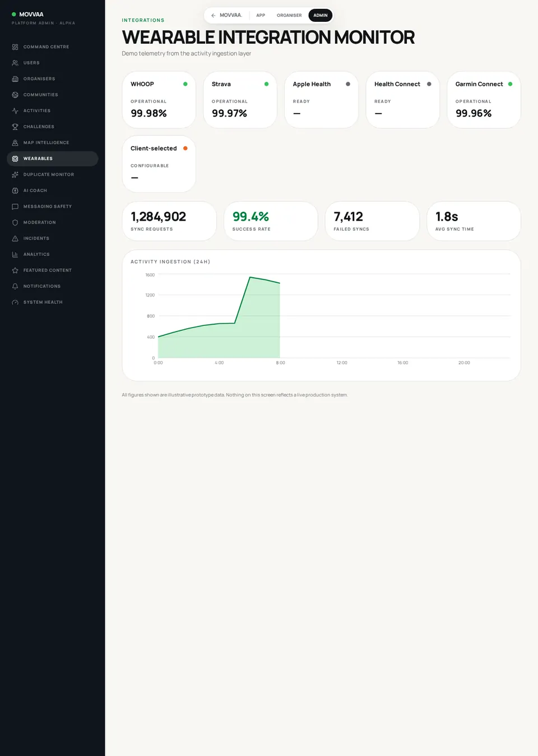Switch to the App view tab

pos(261,15)
